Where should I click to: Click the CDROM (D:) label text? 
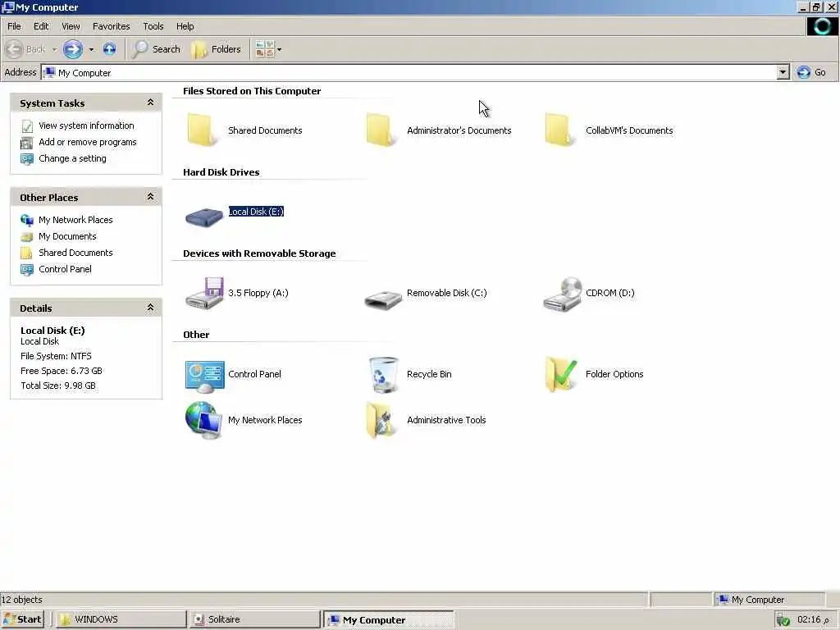(x=609, y=293)
